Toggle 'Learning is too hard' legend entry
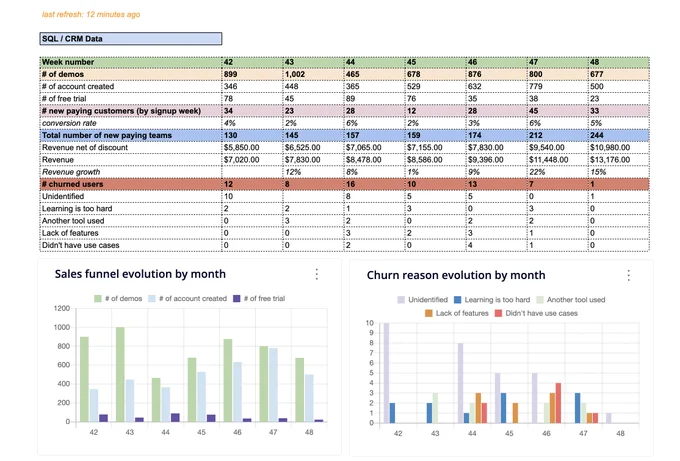This screenshot has height=461, width=680. (x=492, y=300)
